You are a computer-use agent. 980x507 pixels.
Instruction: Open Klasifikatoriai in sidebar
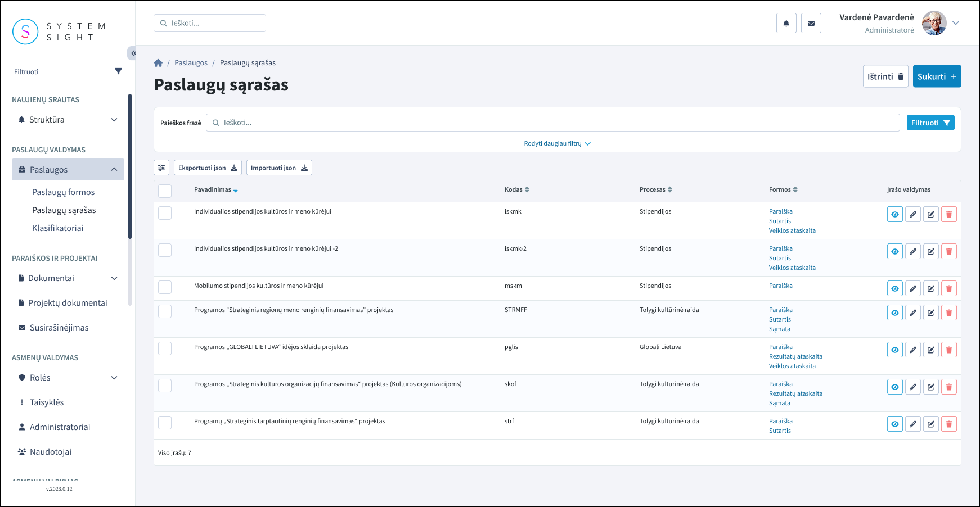pos(58,228)
